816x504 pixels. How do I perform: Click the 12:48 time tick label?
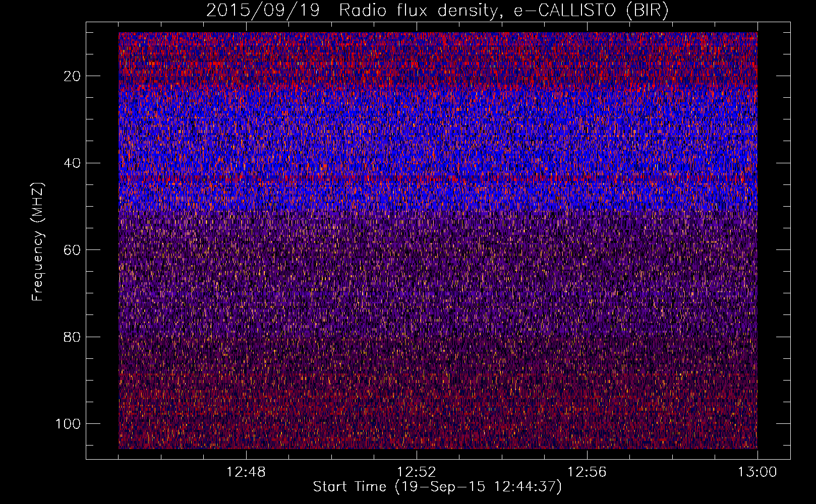[x=246, y=472]
